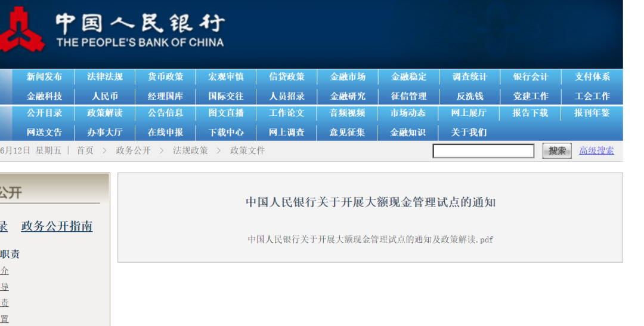Go to 金融稳定 section
Viewport: 644px width, 326px height.
click(408, 77)
